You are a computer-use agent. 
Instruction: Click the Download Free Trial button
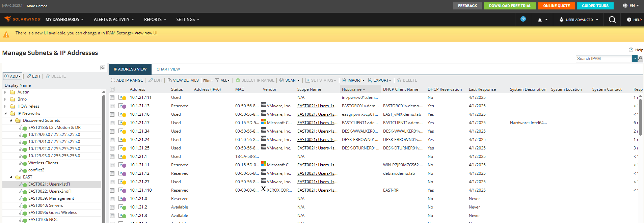pos(510,6)
